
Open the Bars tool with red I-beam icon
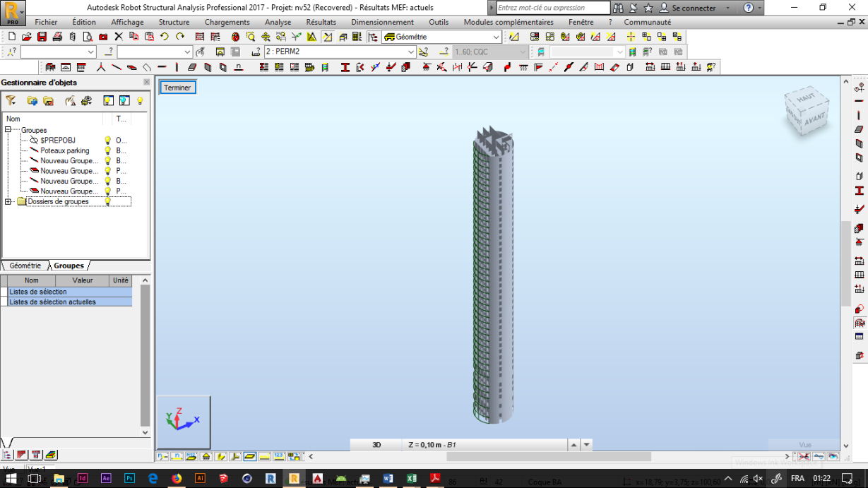(x=345, y=67)
